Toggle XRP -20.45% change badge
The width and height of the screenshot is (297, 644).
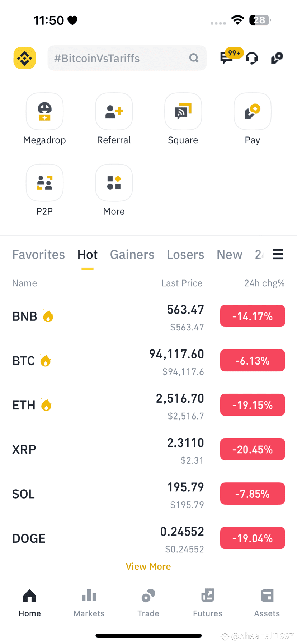click(x=253, y=449)
